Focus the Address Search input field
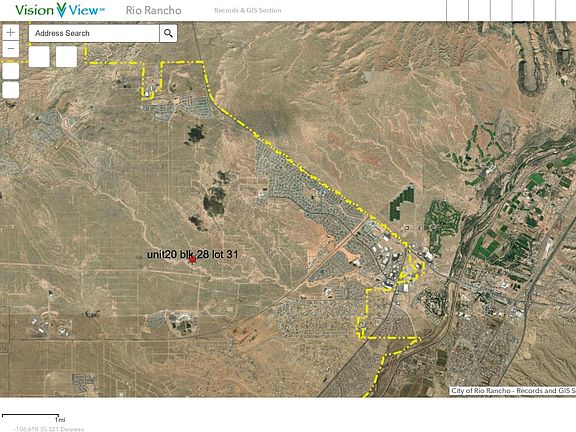Screen dimensions: 576x432 pyautogui.click(x=94, y=33)
